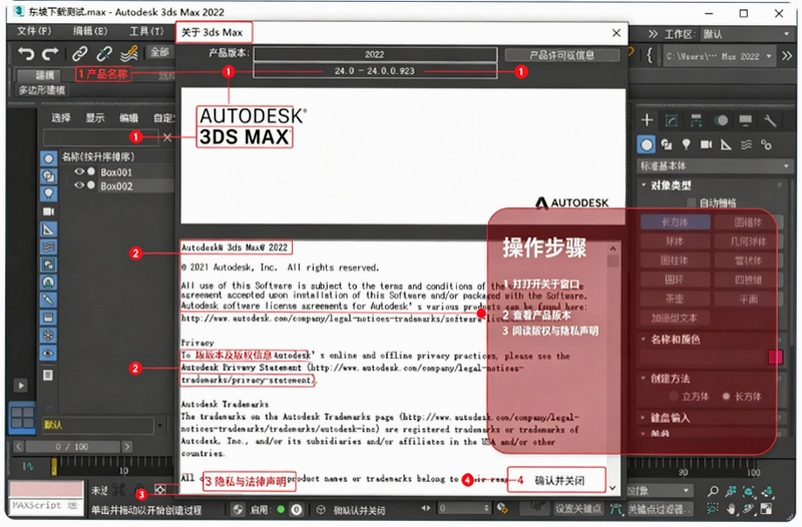Select the 立方体 radio button

674,397
